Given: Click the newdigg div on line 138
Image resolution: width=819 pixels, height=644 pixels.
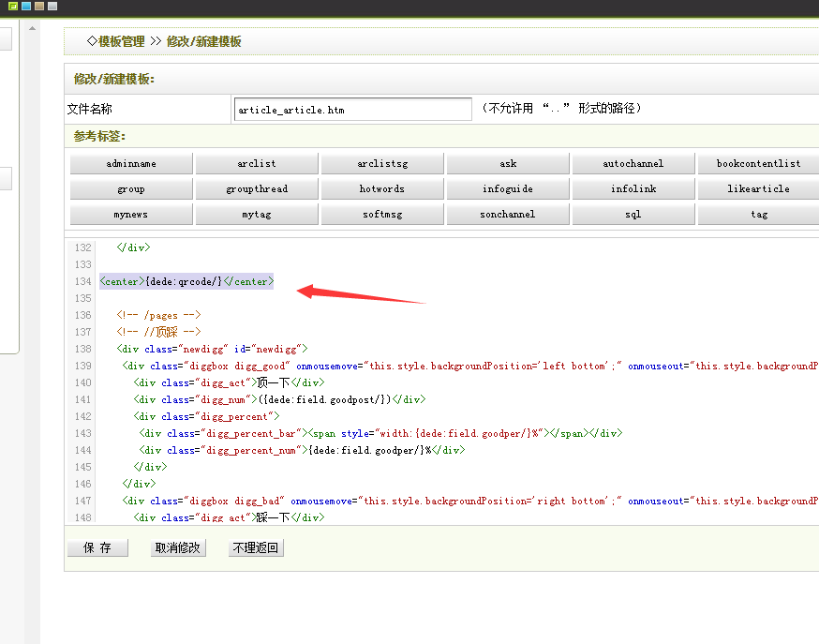Looking at the screenshot, I should pyautogui.click(x=212, y=349).
